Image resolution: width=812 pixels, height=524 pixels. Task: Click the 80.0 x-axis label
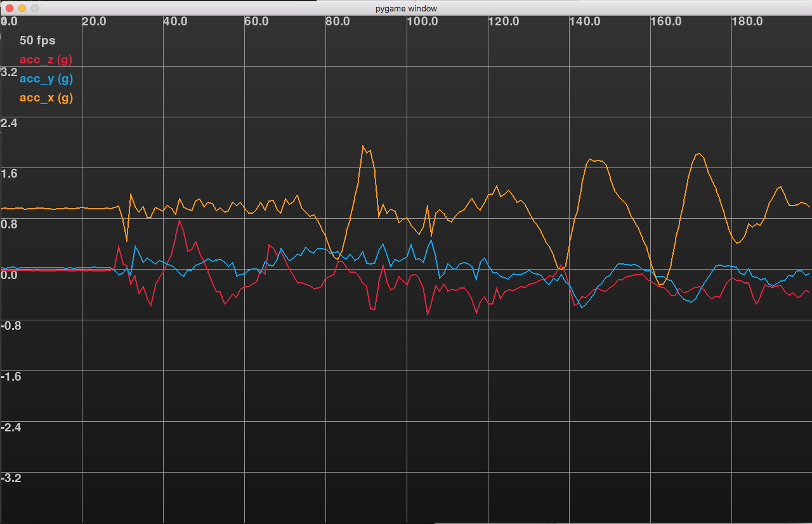338,22
